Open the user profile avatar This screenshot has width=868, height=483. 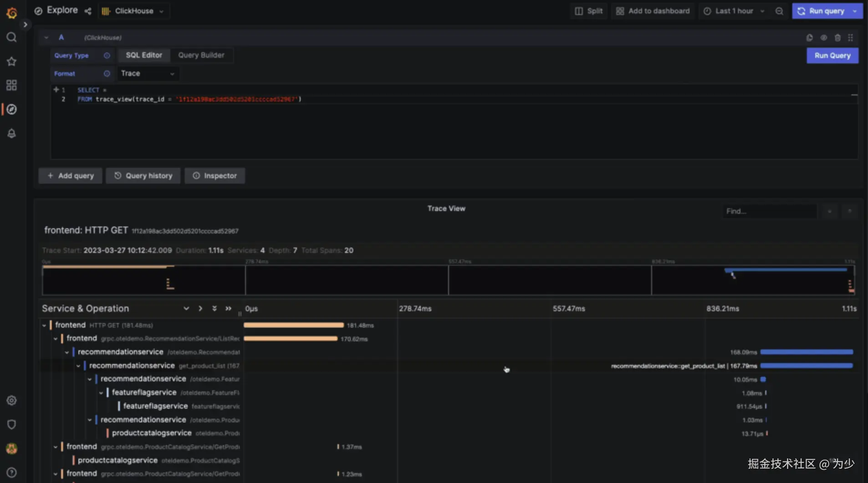click(12, 449)
